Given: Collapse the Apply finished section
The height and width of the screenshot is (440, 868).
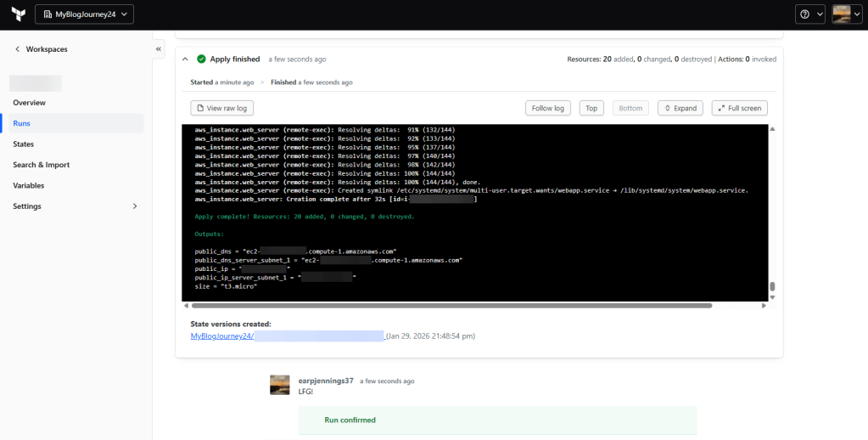Looking at the screenshot, I should pyautogui.click(x=185, y=59).
